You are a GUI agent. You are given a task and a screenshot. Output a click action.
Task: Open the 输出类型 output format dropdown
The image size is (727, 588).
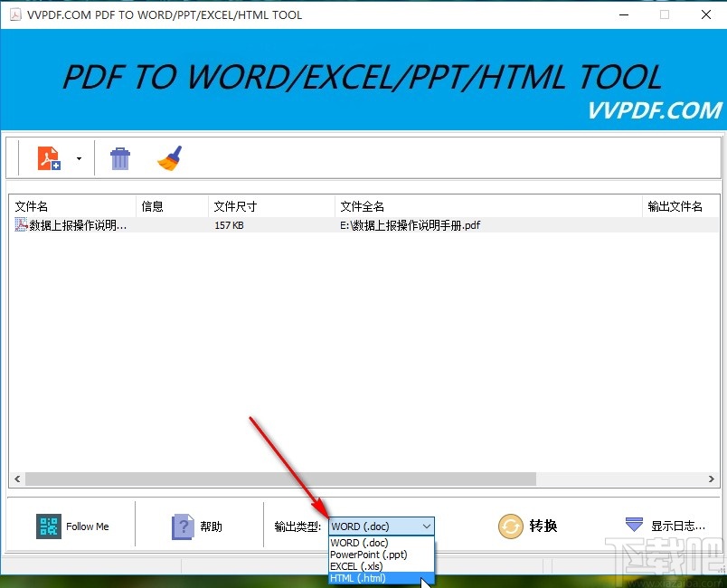coord(426,526)
